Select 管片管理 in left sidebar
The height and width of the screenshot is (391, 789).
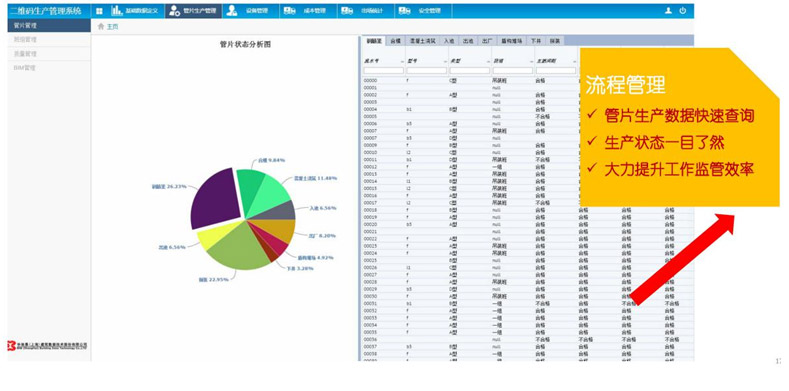pyautogui.click(x=49, y=25)
